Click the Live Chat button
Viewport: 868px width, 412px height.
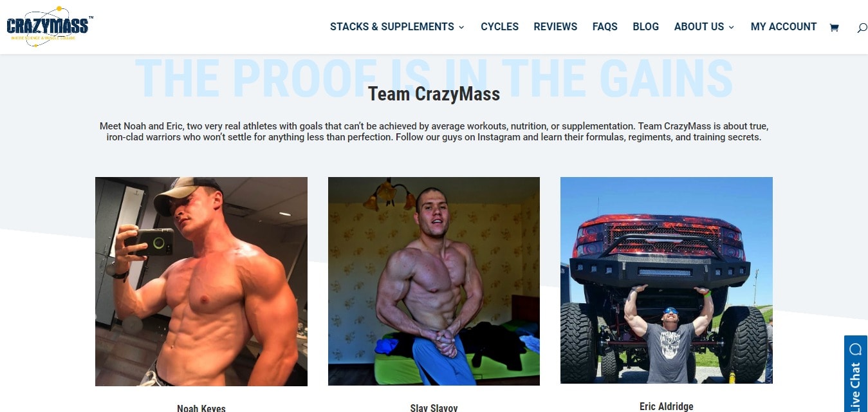coord(856,374)
